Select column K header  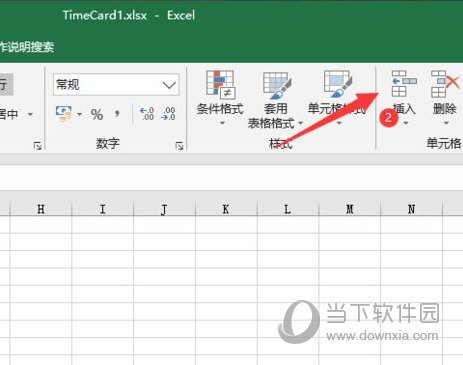point(226,209)
